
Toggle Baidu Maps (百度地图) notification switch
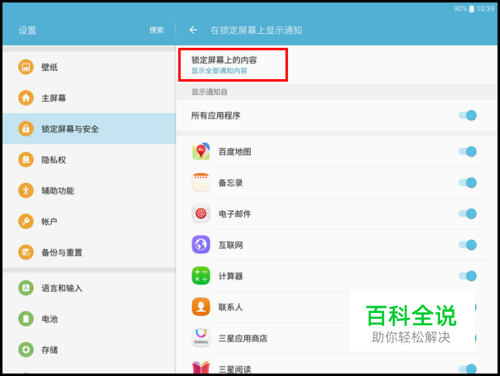click(468, 151)
